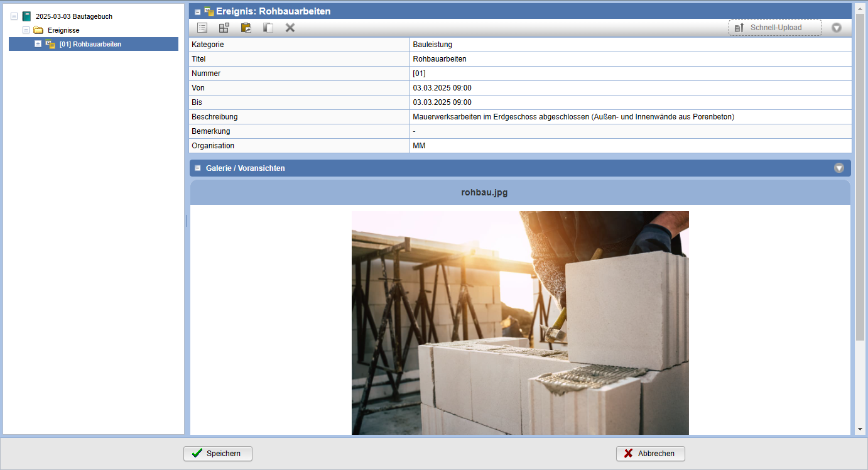Click the green notebook Bautagebuch icon
Image resolution: width=868 pixels, height=470 pixels.
[x=26, y=16]
